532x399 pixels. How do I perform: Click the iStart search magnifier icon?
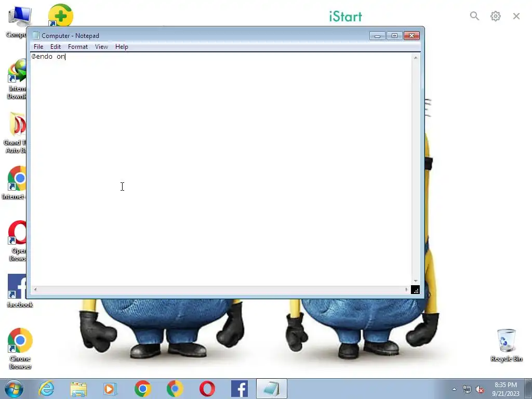[x=474, y=16]
